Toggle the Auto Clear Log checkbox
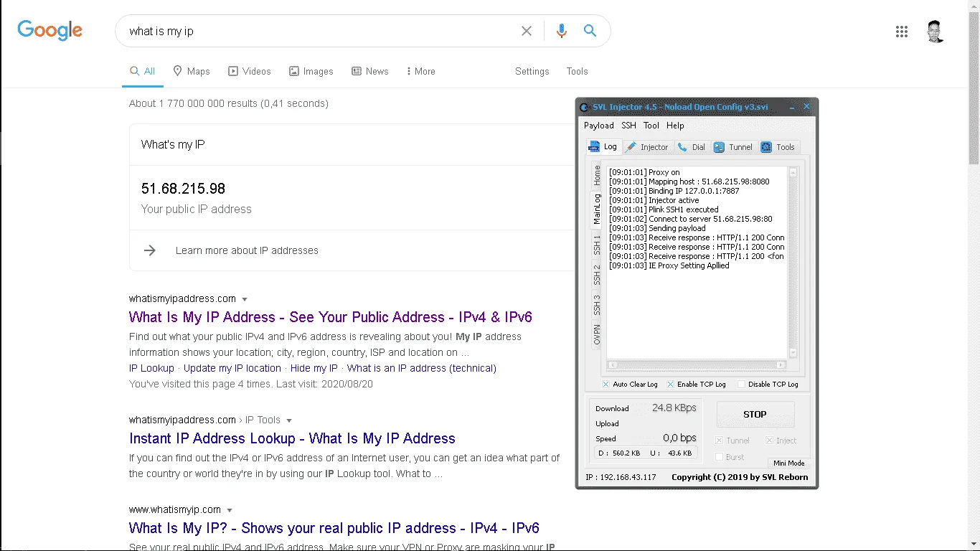This screenshot has width=980, height=551. 606,385
